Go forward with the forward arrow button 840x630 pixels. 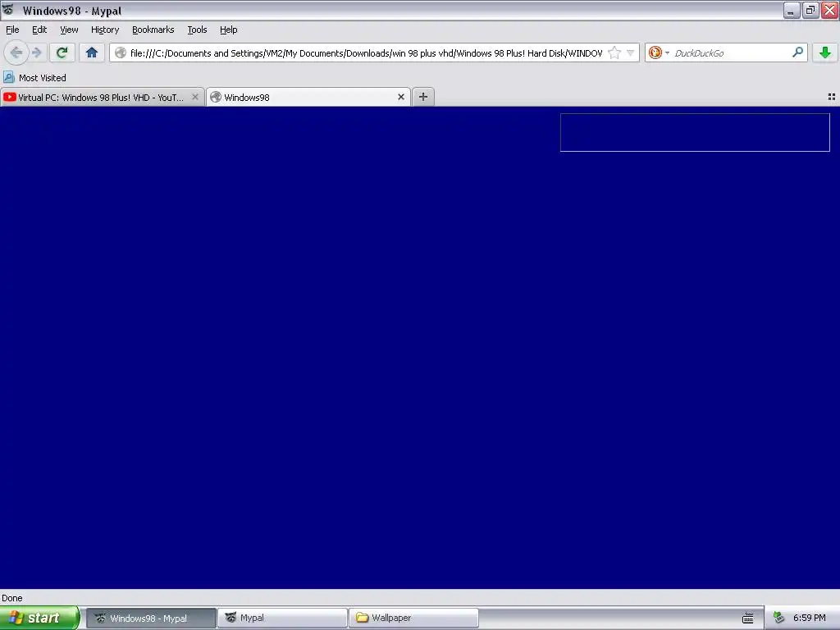pyautogui.click(x=37, y=52)
